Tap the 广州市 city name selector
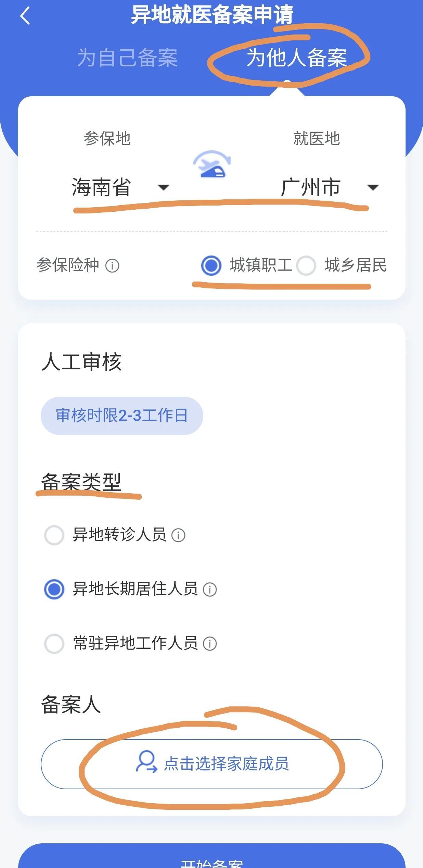 click(x=310, y=187)
